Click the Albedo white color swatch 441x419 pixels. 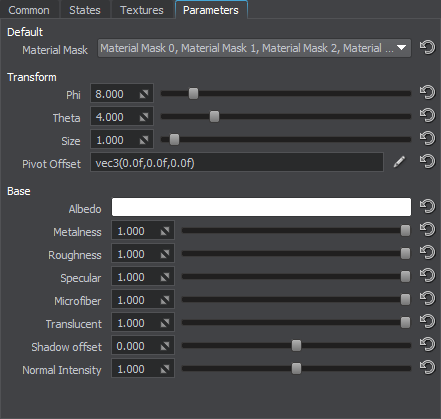point(261,207)
